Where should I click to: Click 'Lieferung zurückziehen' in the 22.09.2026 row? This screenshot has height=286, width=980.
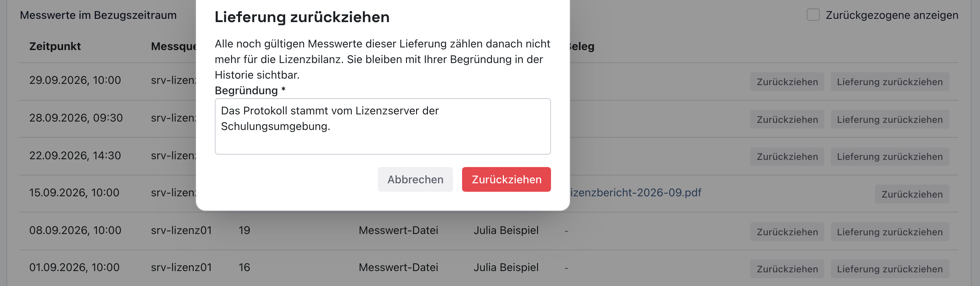pyautogui.click(x=889, y=157)
